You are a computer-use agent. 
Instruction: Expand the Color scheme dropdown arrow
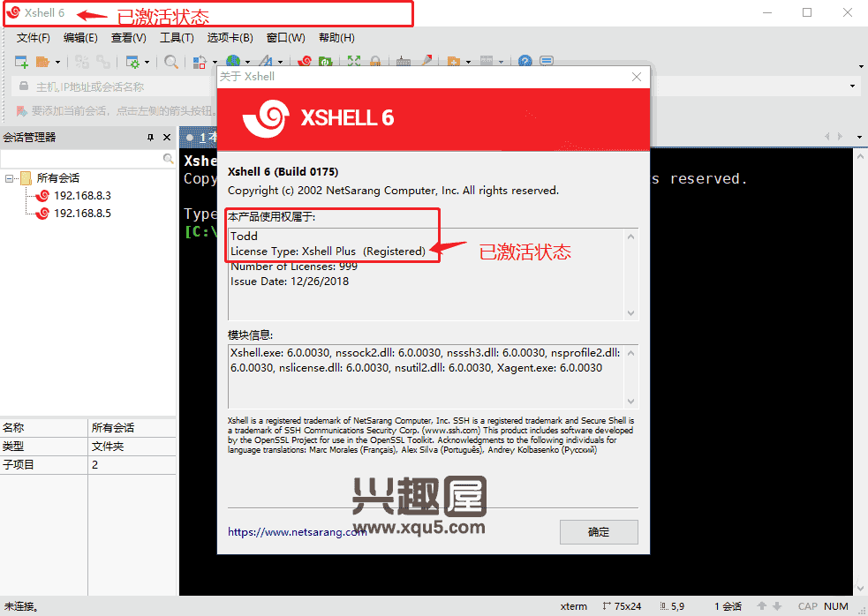point(215,62)
